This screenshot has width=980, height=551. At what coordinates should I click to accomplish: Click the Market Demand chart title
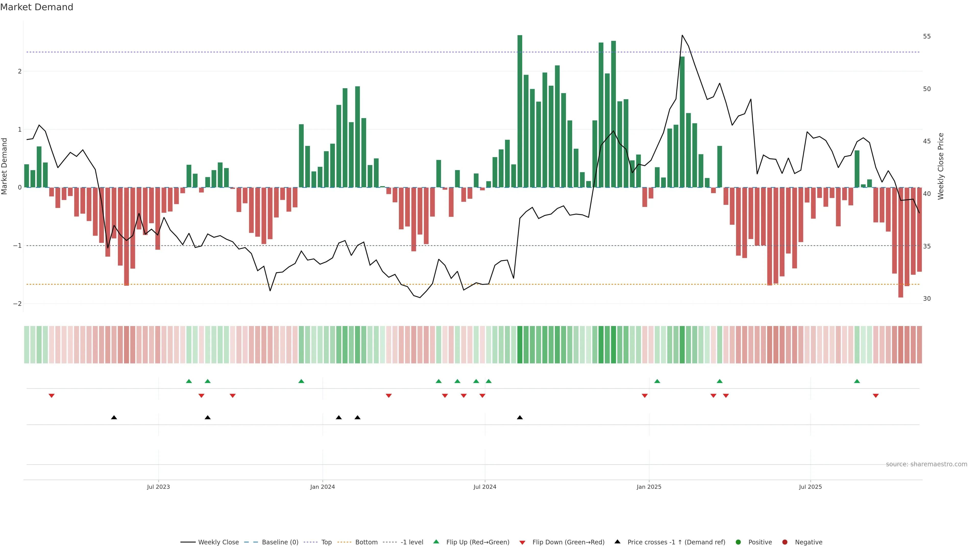(x=36, y=7)
